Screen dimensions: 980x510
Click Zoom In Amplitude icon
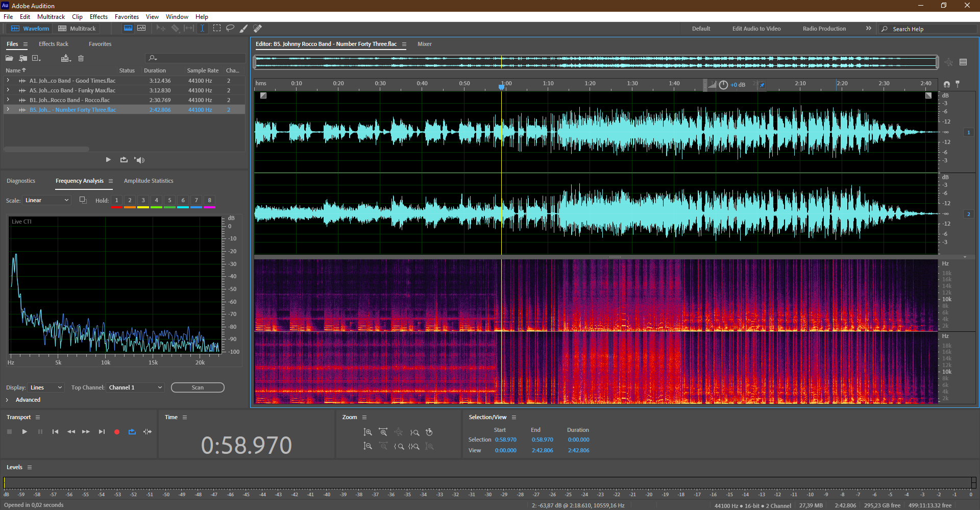[367, 432]
